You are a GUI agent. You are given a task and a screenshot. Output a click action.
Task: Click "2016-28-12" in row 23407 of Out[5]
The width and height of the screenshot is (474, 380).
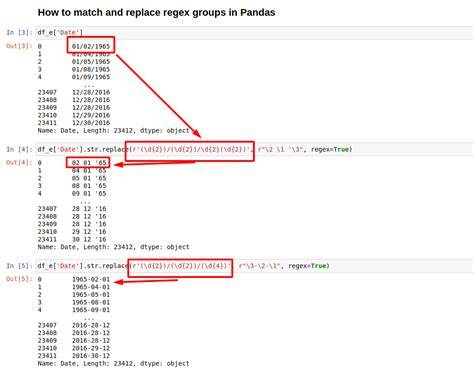click(91, 325)
